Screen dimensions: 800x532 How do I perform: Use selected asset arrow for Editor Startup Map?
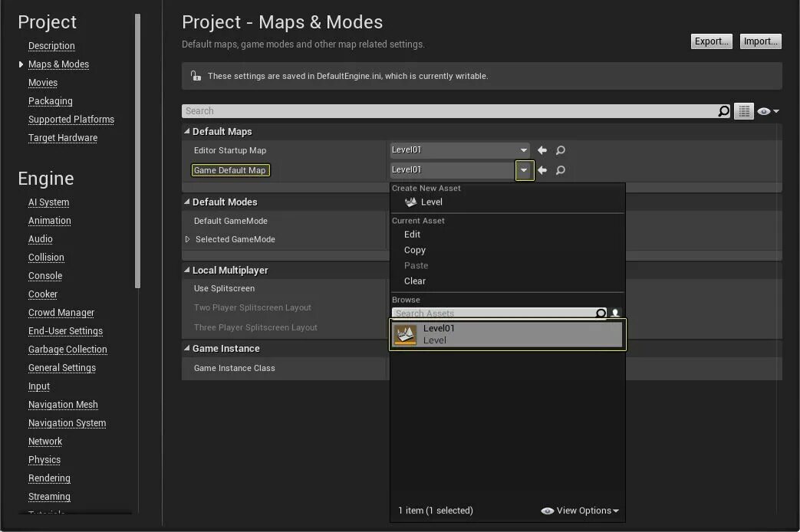[x=542, y=150]
